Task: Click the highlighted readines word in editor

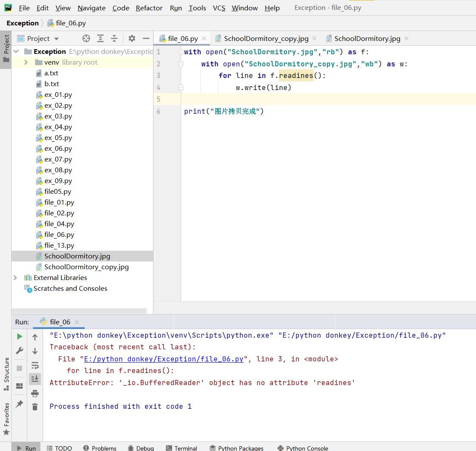Action: pyautogui.click(x=296, y=75)
